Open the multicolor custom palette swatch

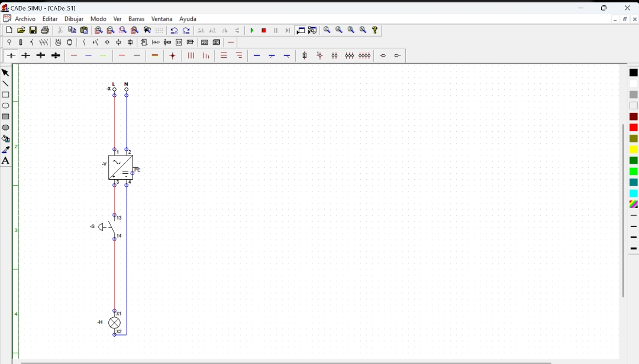click(633, 204)
